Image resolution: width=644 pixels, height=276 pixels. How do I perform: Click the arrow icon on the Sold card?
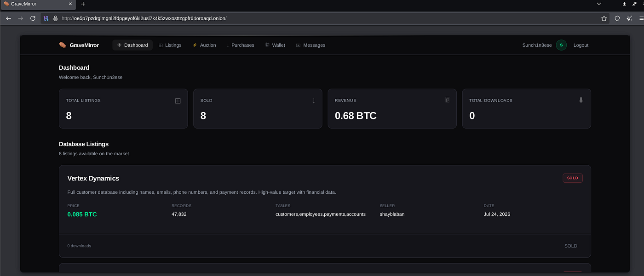314,101
